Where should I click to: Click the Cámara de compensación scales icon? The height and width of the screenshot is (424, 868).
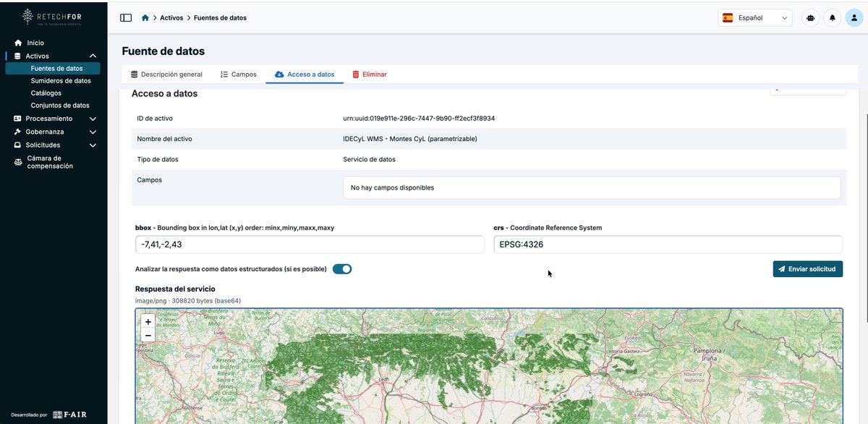[18, 162]
